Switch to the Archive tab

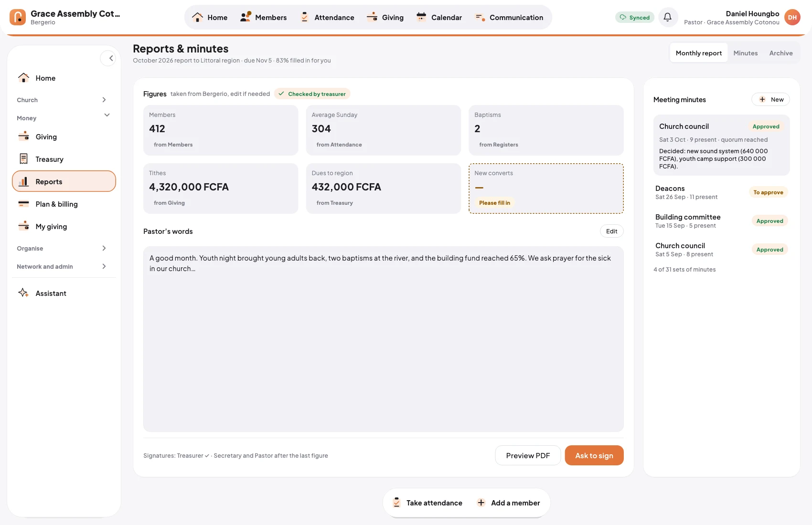(x=780, y=53)
